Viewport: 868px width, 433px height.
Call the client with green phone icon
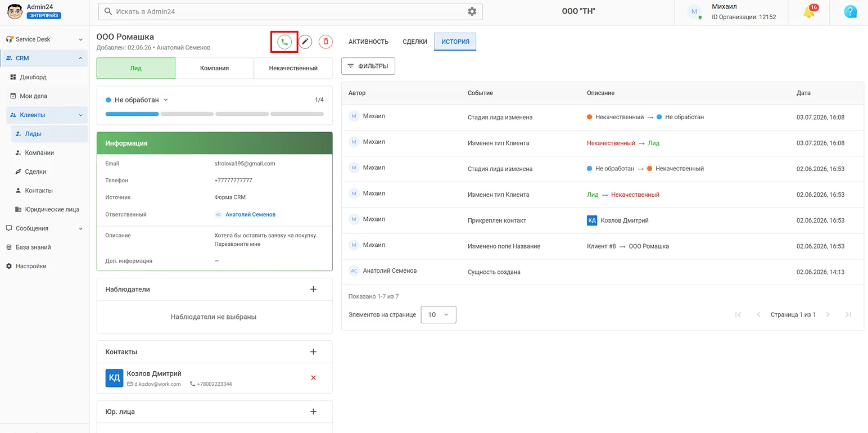[284, 42]
